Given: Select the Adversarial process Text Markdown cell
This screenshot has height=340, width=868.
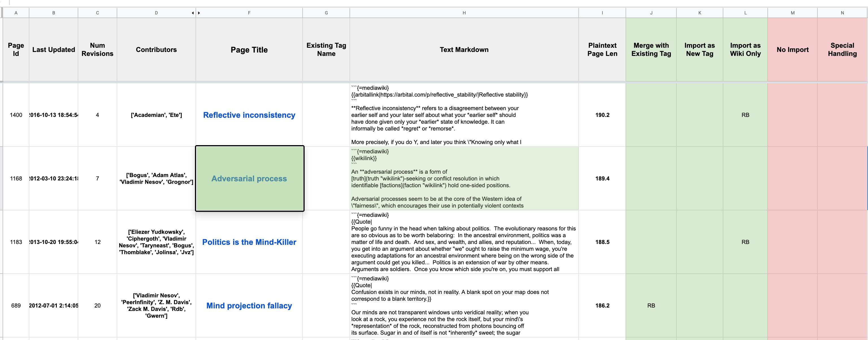Looking at the screenshot, I should 464,178.
